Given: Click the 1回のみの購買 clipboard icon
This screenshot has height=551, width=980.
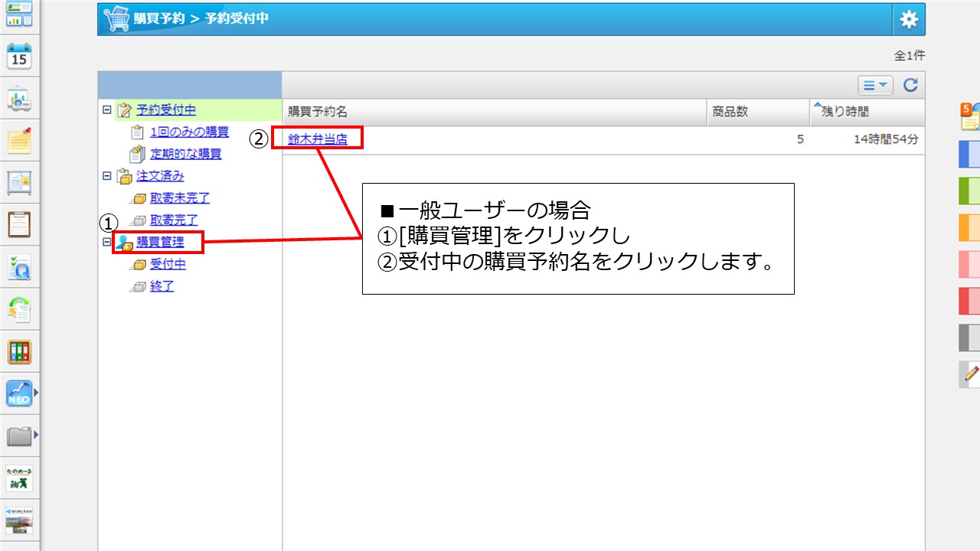Looking at the screenshot, I should click(138, 132).
